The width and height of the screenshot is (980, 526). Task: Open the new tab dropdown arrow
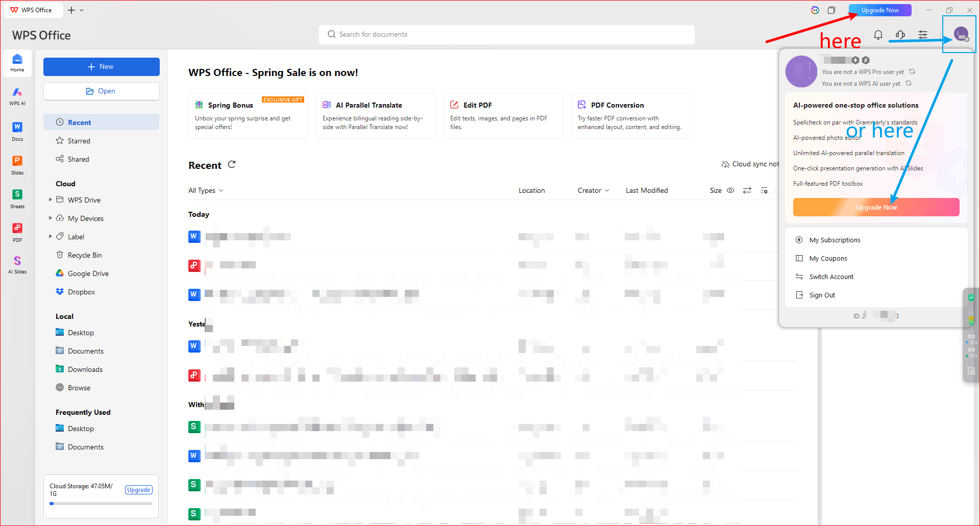(82, 10)
